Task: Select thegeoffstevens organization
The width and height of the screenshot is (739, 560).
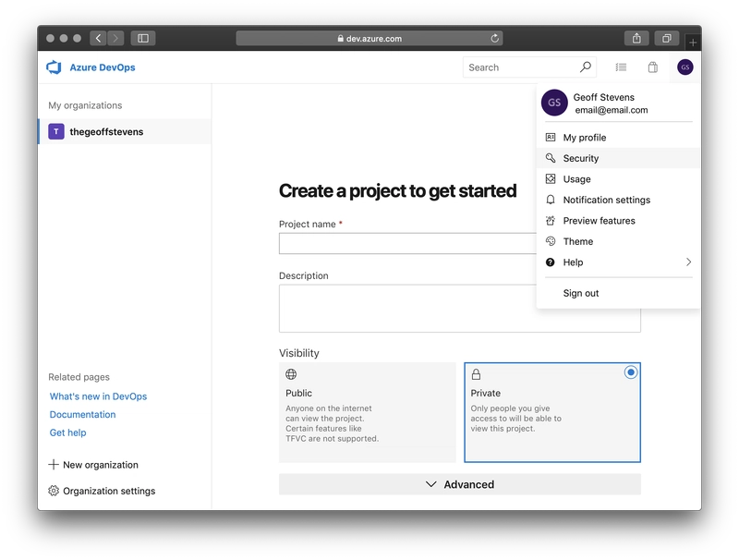Action: pos(125,131)
